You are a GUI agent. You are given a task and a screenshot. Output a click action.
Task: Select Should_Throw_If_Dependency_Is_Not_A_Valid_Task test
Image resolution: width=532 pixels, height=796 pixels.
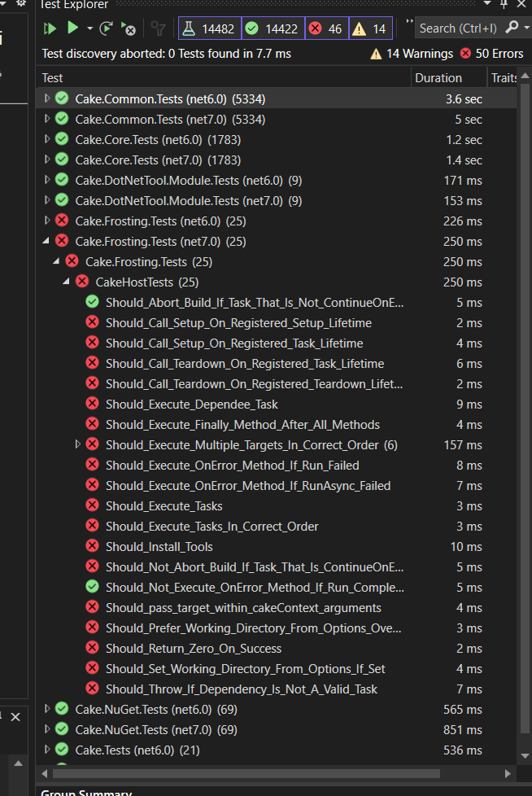click(242, 689)
